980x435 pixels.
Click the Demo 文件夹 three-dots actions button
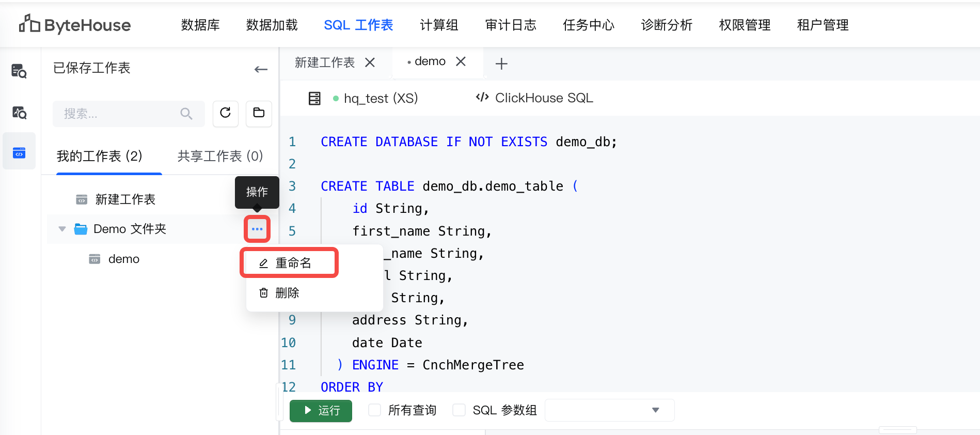click(257, 229)
